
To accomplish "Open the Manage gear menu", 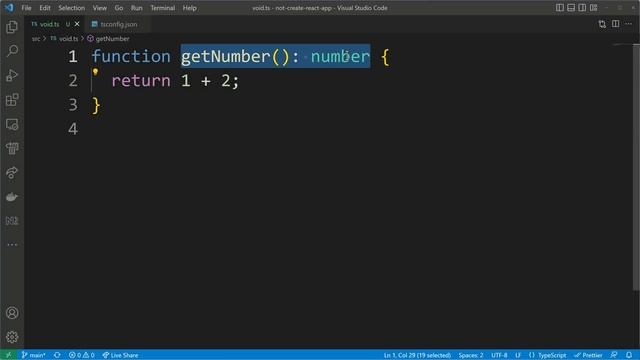I will click(x=12, y=337).
